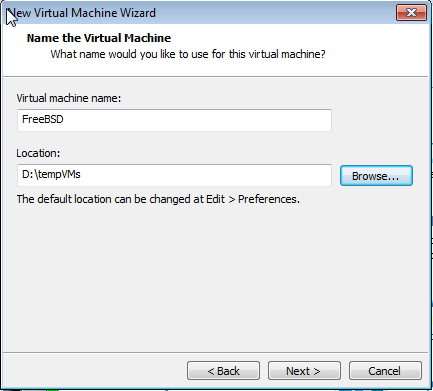Image resolution: width=433 pixels, height=391 pixels.
Task: Cancel the virtual machine wizard
Action: coord(385,371)
